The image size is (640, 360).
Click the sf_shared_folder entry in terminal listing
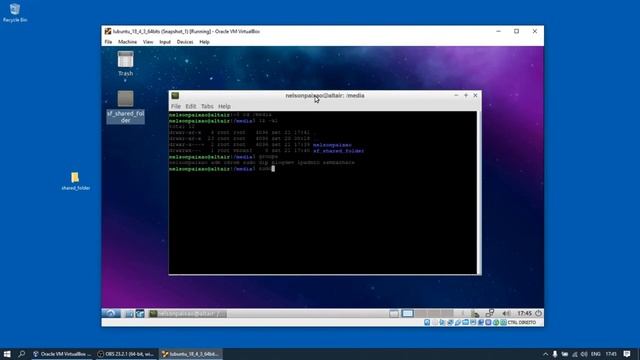338,151
